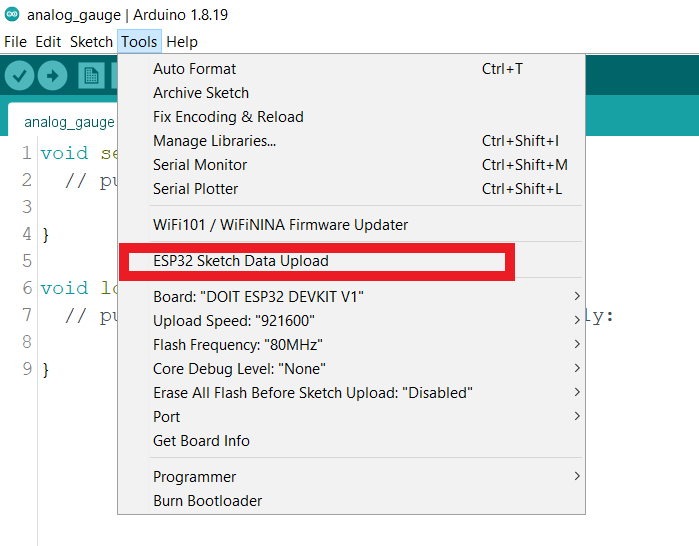
Task: Launch the Serial Plotter
Action: coord(196,189)
